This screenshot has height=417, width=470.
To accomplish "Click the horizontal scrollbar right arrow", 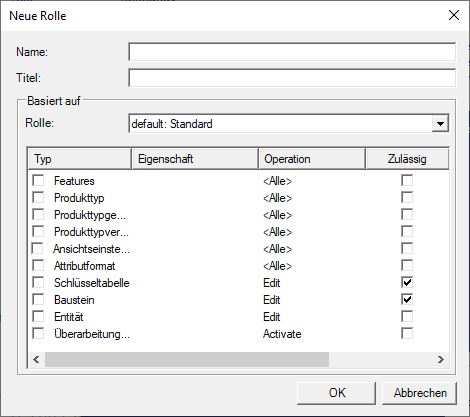I will click(x=441, y=359).
